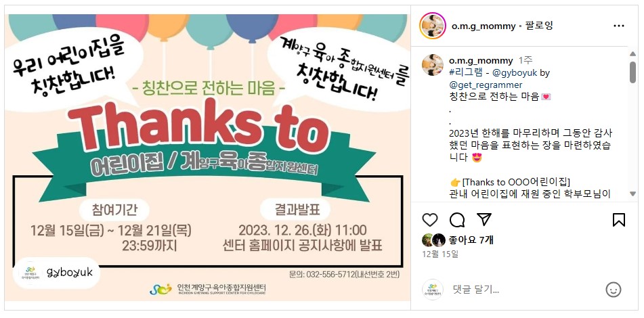Open the three-dot more options menu

(x=618, y=26)
